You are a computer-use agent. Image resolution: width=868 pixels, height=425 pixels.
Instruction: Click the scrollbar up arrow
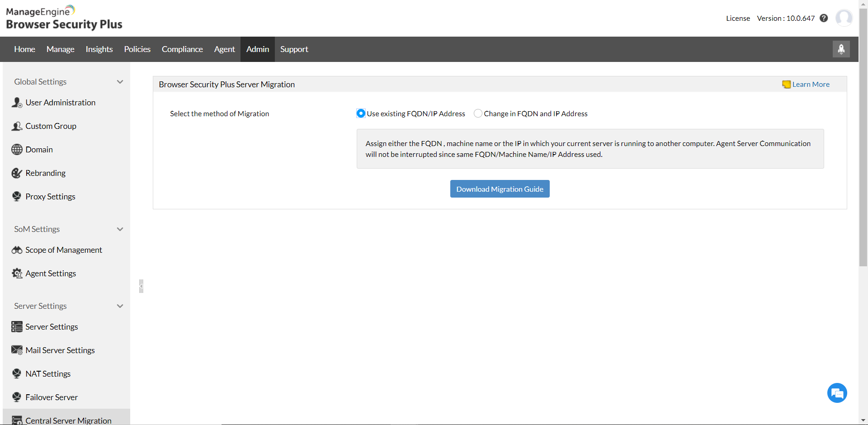pyautogui.click(x=863, y=4)
